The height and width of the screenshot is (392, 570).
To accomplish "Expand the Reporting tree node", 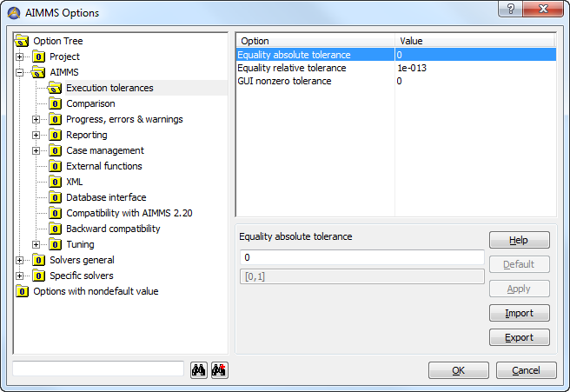I will click(36, 135).
